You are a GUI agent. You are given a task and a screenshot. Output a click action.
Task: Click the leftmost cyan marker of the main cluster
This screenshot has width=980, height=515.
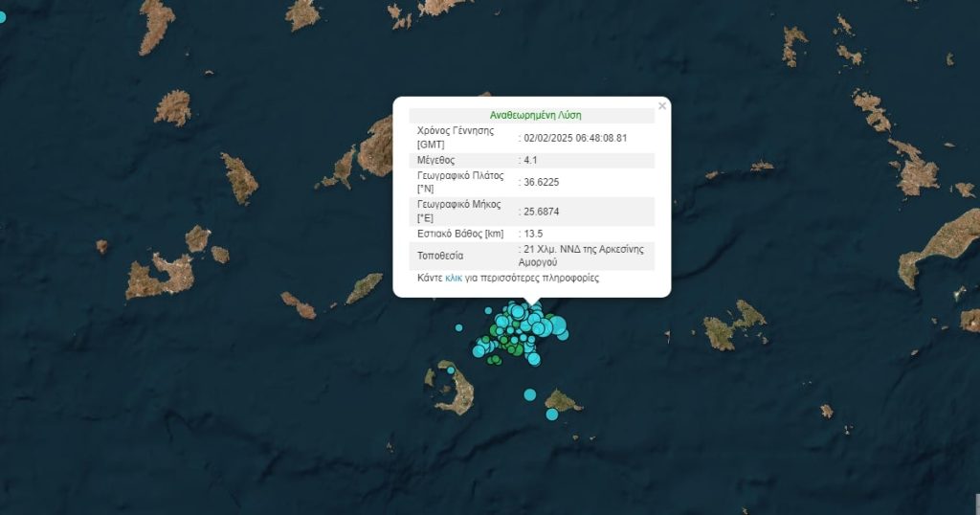coord(479,350)
